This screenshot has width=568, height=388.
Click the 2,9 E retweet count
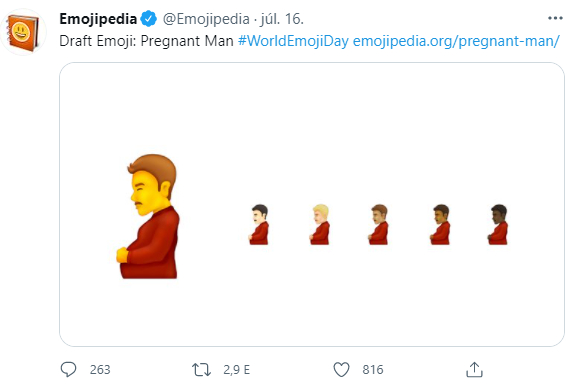click(x=237, y=370)
